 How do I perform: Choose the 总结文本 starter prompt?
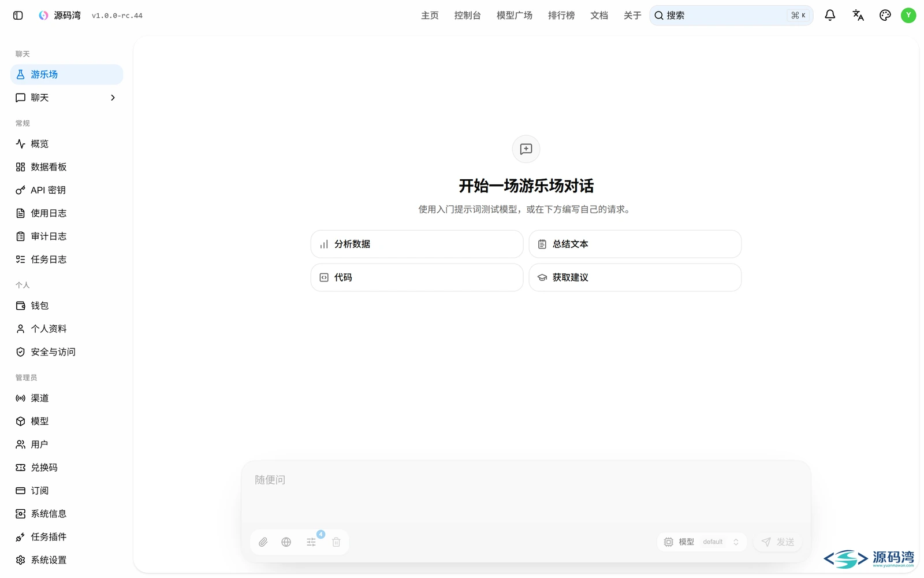(635, 244)
